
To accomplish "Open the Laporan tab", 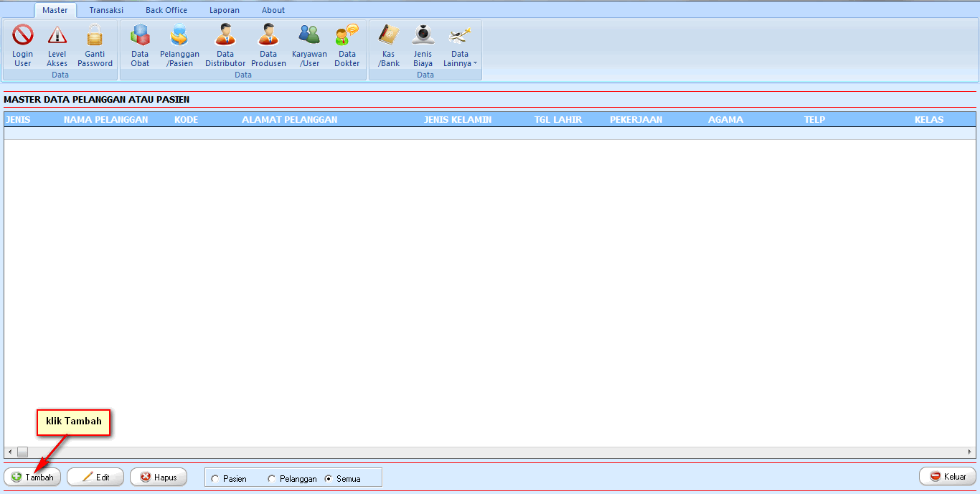I will click(x=225, y=10).
